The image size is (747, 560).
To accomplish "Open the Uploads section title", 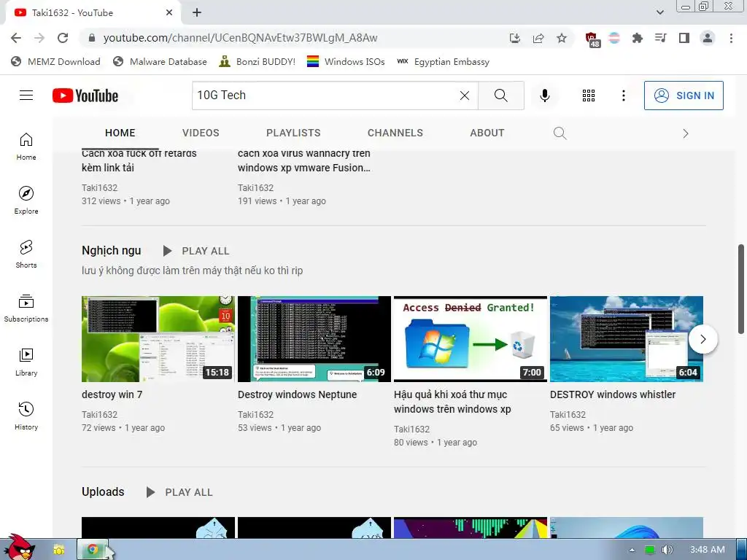I will 103,492.
